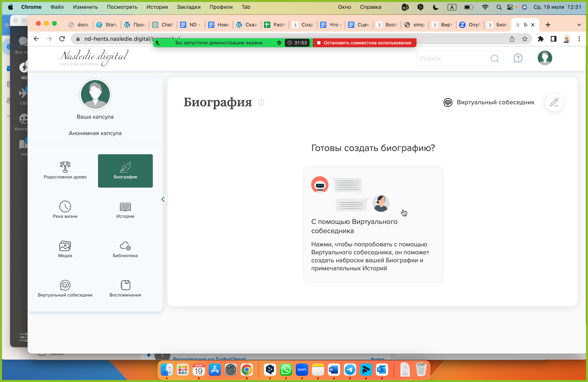The width and height of the screenshot is (588, 382).
Task: Click the Nasledie.digital logo
Action: tap(93, 58)
